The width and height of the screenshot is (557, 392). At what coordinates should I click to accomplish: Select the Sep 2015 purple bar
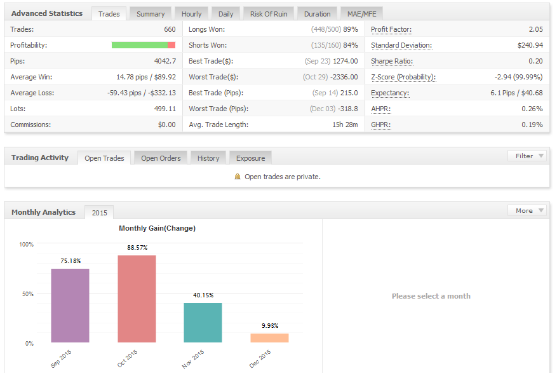pos(70,306)
